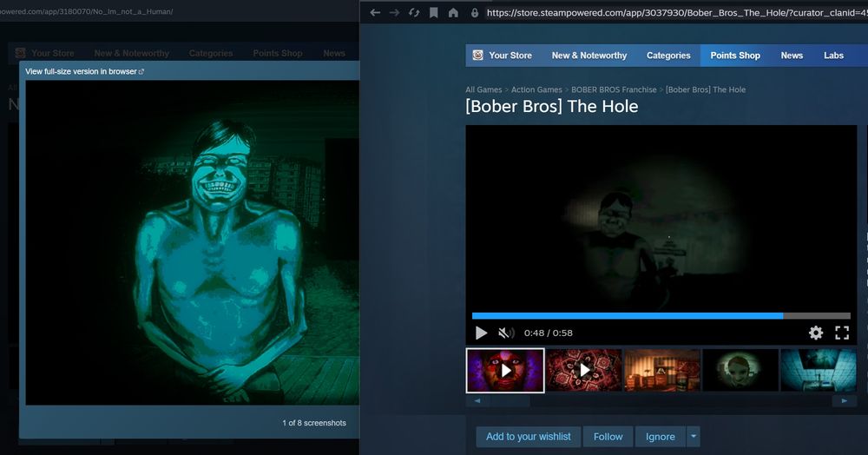Select the green face screenshot thumbnail
Screen dimensions: 868x455
click(740, 370)
